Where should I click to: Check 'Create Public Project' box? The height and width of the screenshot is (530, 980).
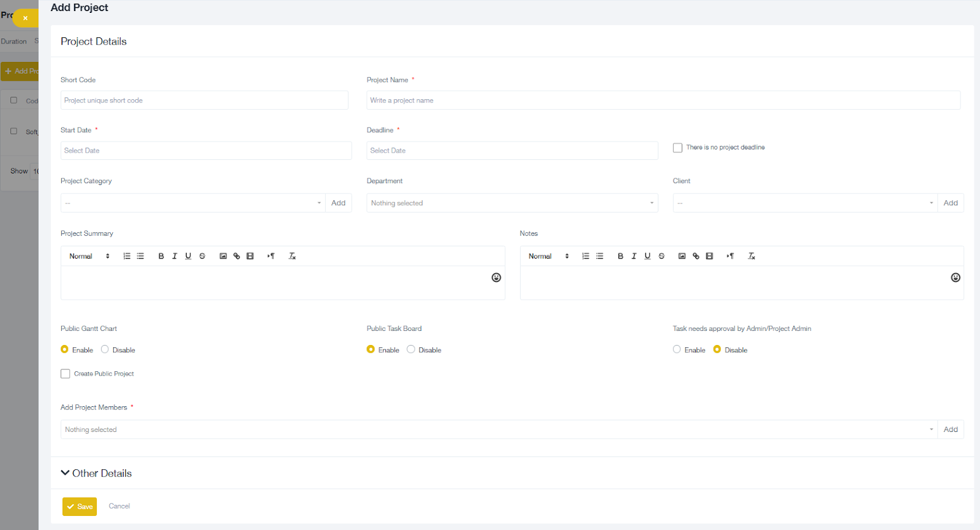click(66, 374)
